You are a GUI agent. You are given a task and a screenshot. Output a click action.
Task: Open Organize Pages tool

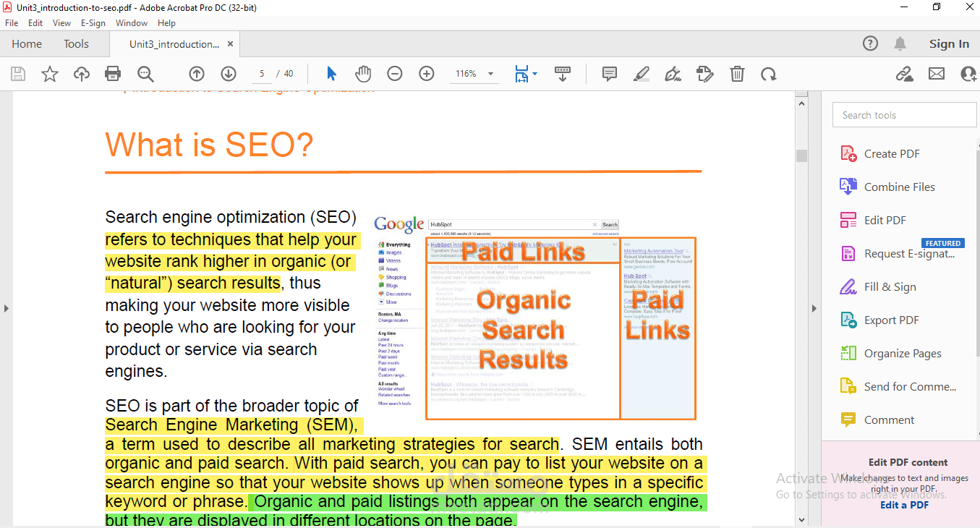[903, 353]
